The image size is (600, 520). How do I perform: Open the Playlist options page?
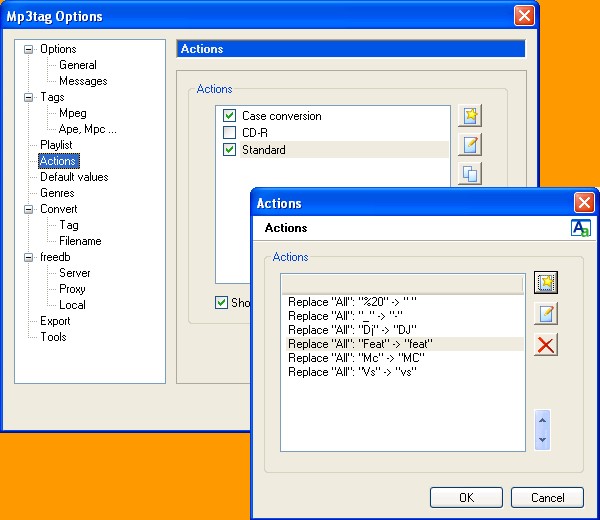tap(56, 145)
